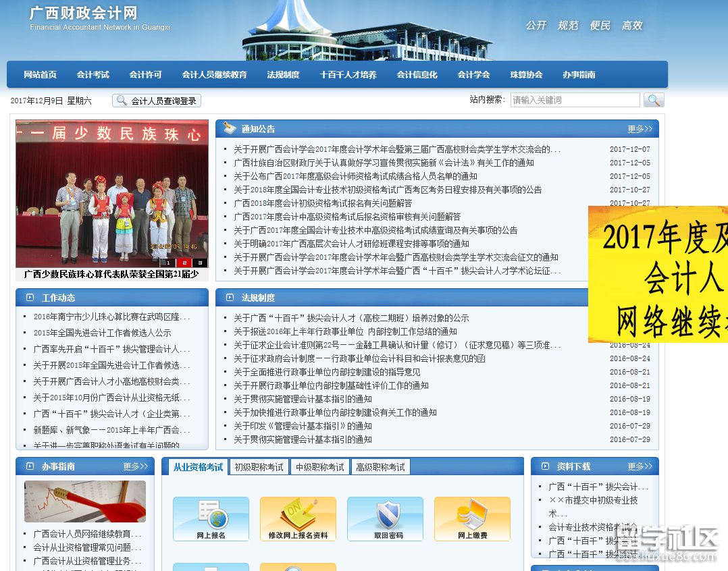The image size is (728, 571).
Task: Select carousel slide indicator 1
Action: coord(170,263)
